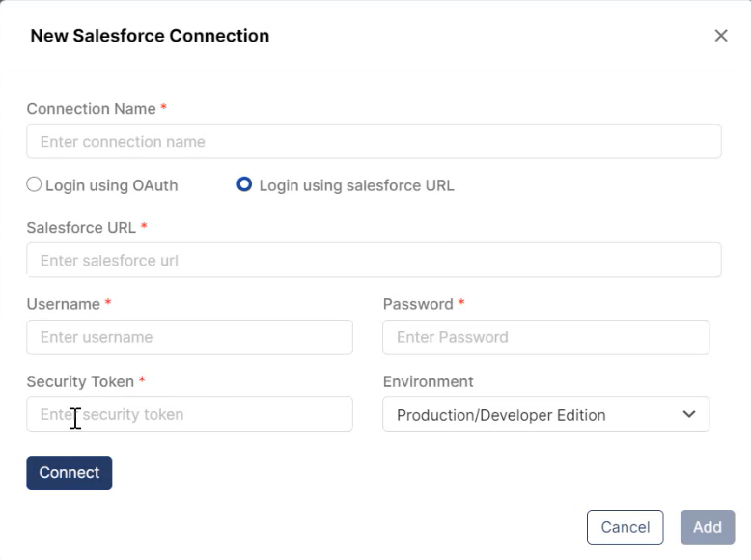Close the New Salesforce Connection dialog
The image size is (751, 560).
[x=721, y=36]
